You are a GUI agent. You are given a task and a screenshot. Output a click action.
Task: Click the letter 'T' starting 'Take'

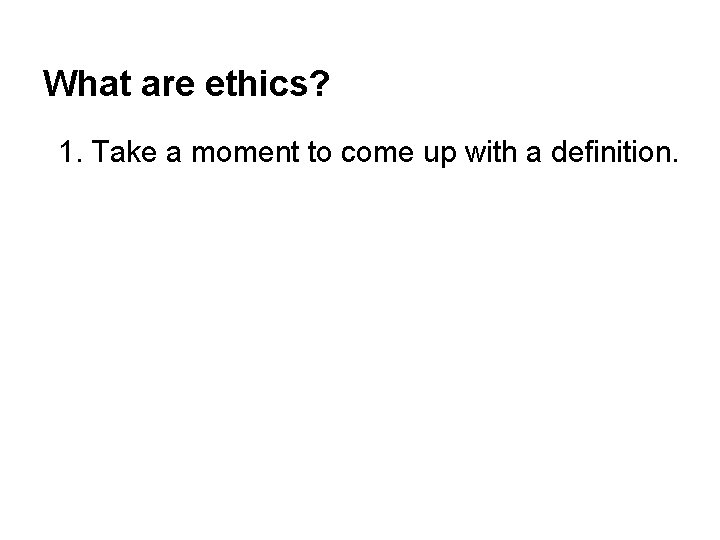click(100, 152)
